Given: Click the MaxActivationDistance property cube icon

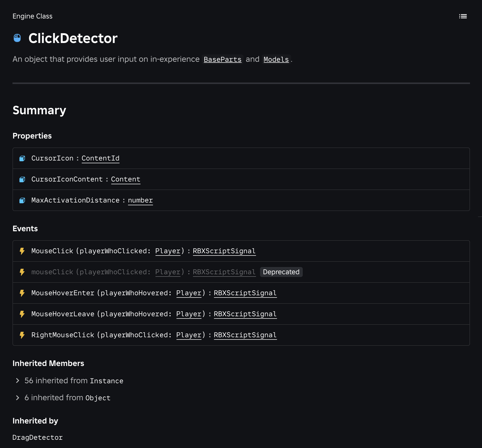Looking at the screenshot, I should [x=22, y=200].
